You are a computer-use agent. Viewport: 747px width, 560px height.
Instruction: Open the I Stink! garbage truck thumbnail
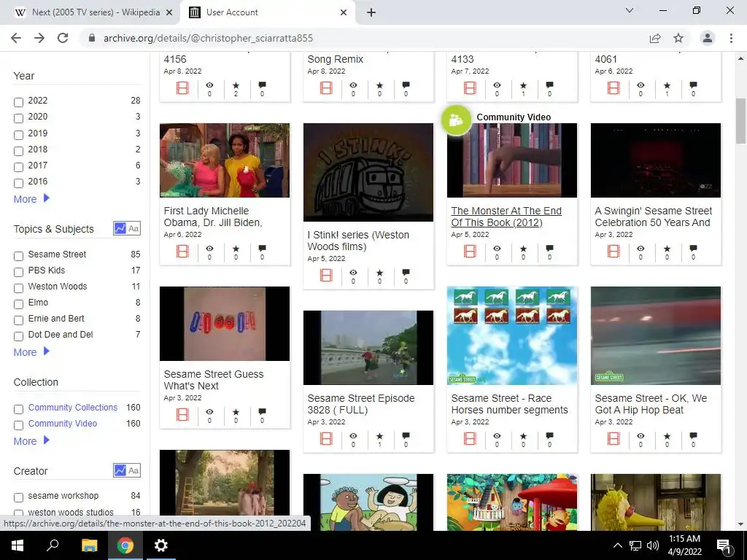[x=368, y=172]
